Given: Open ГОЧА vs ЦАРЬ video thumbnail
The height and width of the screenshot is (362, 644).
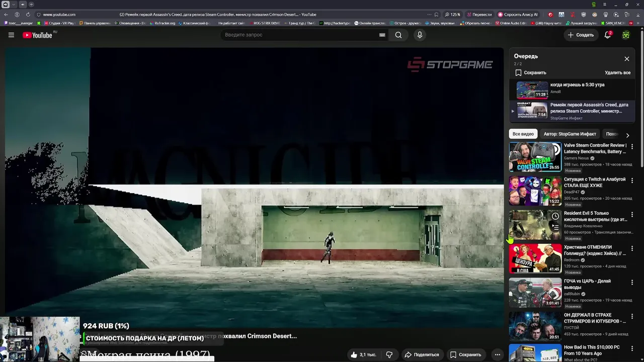Looking at the screenshot, I should point(535,293).
